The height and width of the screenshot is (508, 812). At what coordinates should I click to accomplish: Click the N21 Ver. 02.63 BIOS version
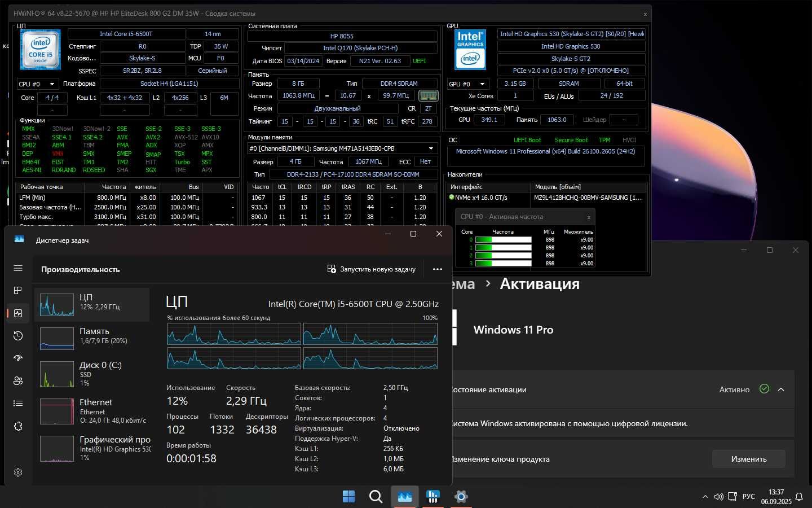pyautogui.click(x=380, y=61)
